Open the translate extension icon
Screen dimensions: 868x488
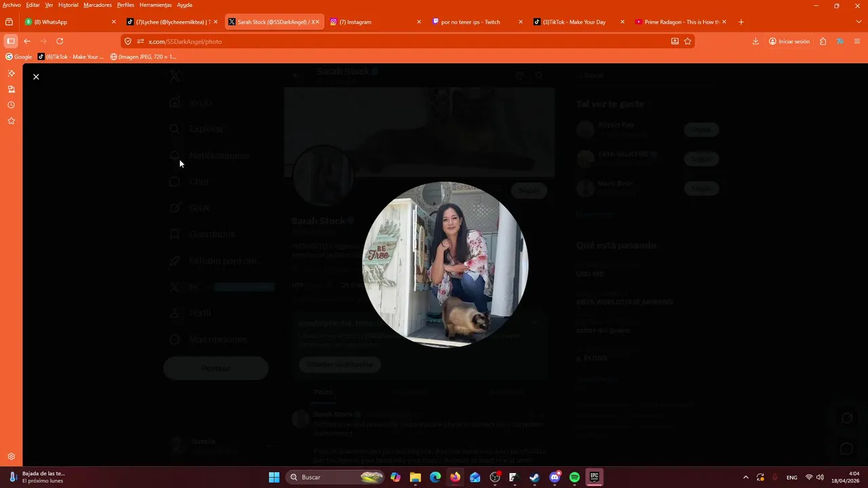click(x=840, y=41)
